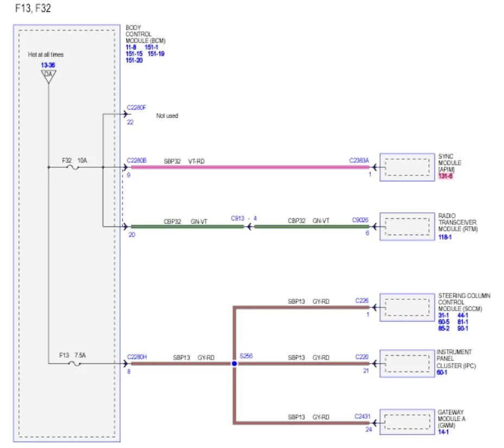Open cell reference link 151-1 under BCM
504x448 pixels.
point(151,47)
